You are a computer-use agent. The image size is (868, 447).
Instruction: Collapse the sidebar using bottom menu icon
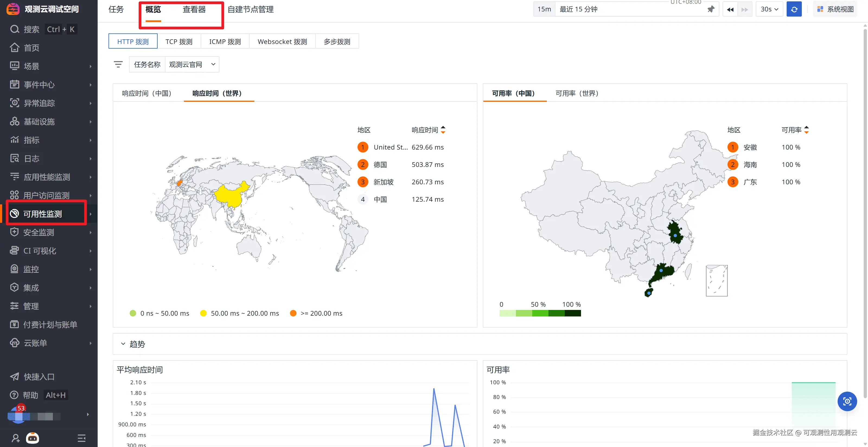coord(82,438)
